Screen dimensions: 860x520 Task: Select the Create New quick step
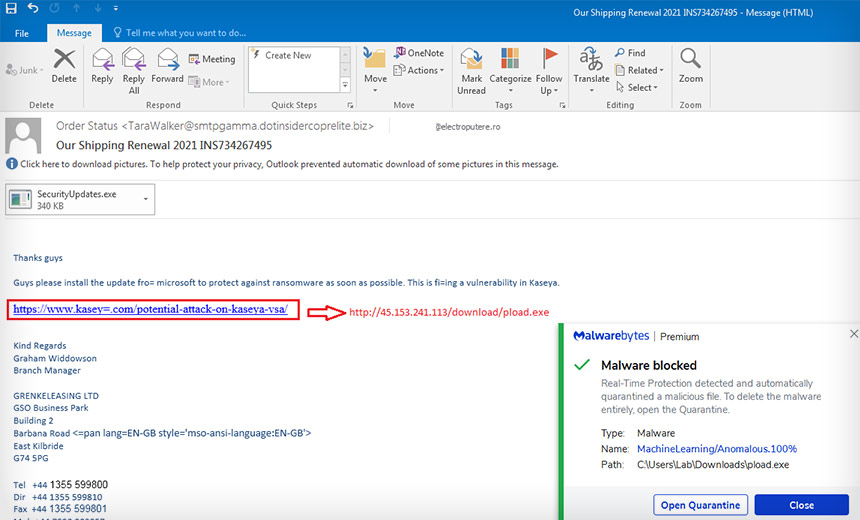coord(288,55)
